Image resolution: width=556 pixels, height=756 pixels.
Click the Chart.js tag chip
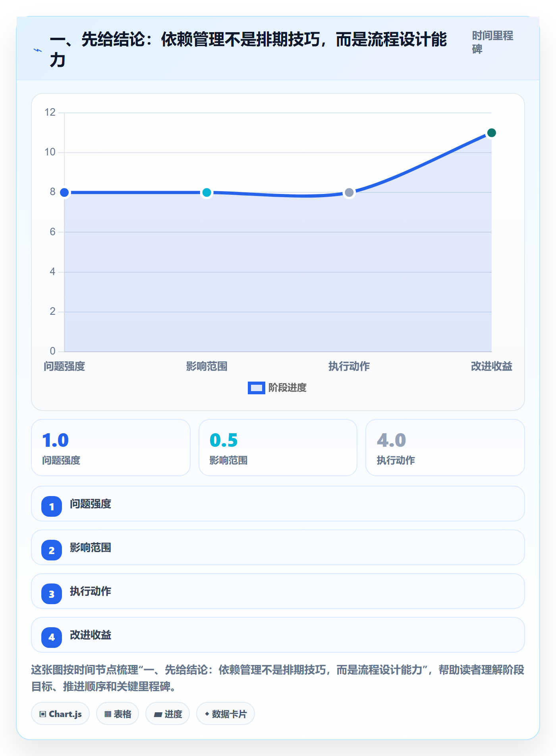[60, 714]
